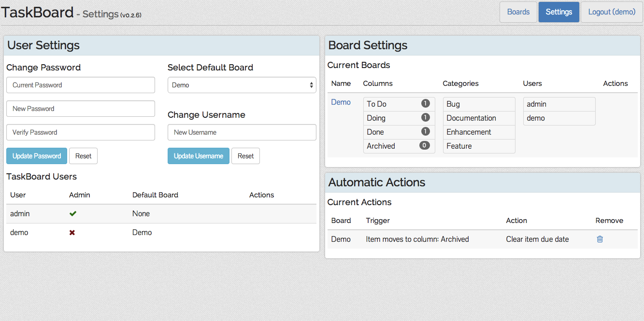The height and width of the screenshot is (321, 644).
Task: Click the green admin checkmark icon
Action: (x=73, y=213)
